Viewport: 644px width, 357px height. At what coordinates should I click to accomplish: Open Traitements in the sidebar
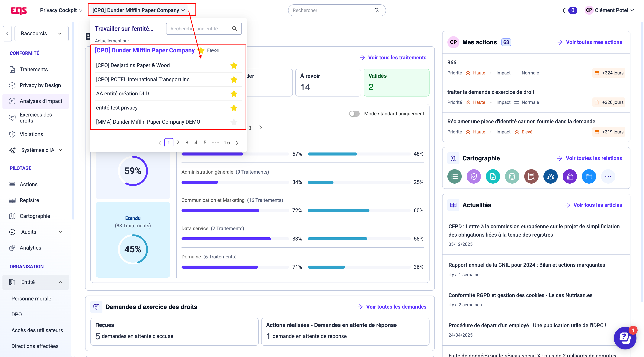36,70
